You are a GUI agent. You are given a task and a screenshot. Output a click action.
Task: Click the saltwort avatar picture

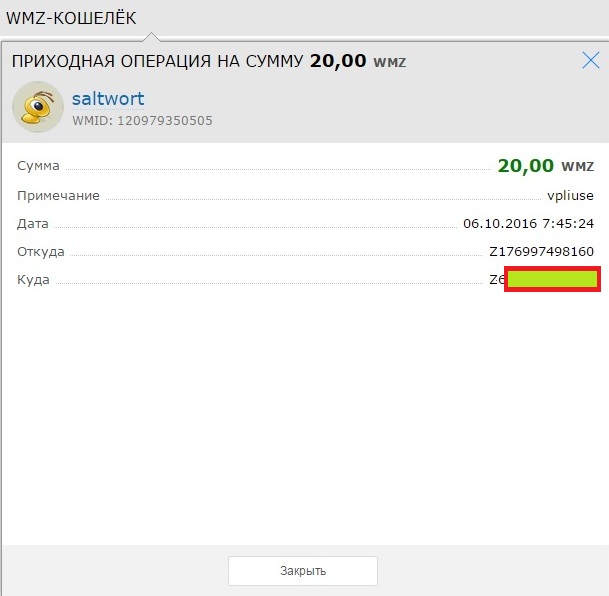[38, 107]
